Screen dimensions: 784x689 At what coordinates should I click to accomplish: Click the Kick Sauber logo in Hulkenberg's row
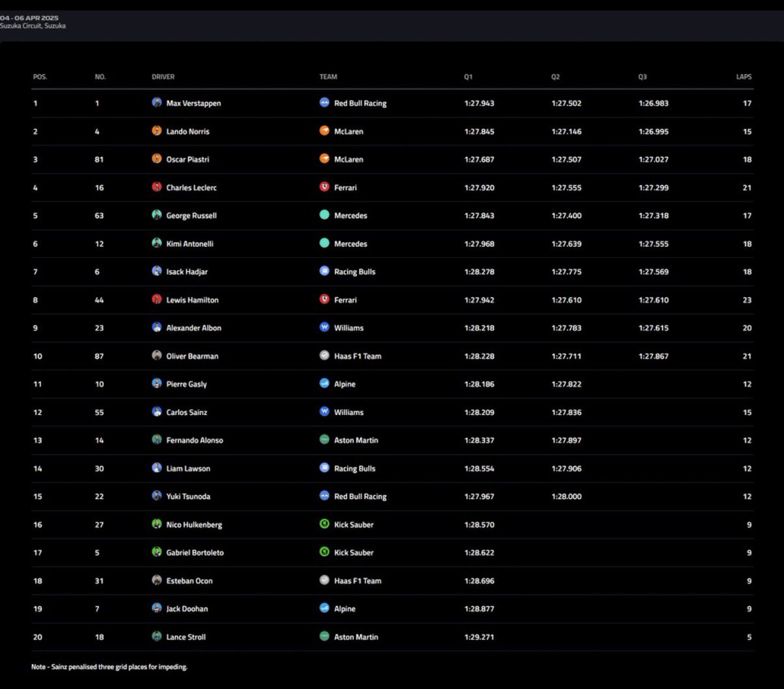(325, 524)
